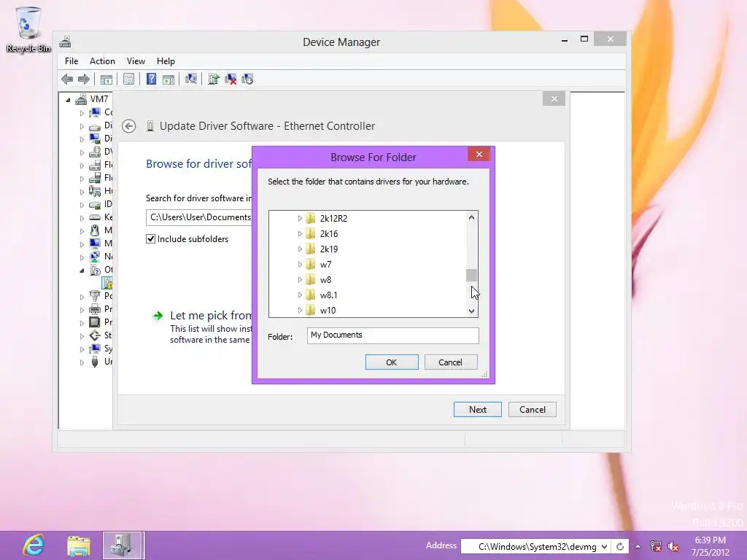The image size is (747, 560).
Task: Collapse the Other devices tree node
Action: pyautogui.click(x=82, y=271)
